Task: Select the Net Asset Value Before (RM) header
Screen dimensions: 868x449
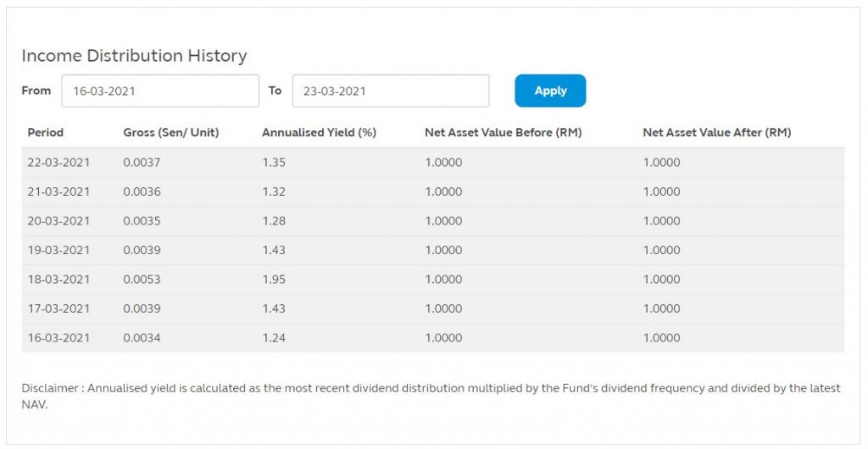Action: pyautogui.click(x=504, y=133)
